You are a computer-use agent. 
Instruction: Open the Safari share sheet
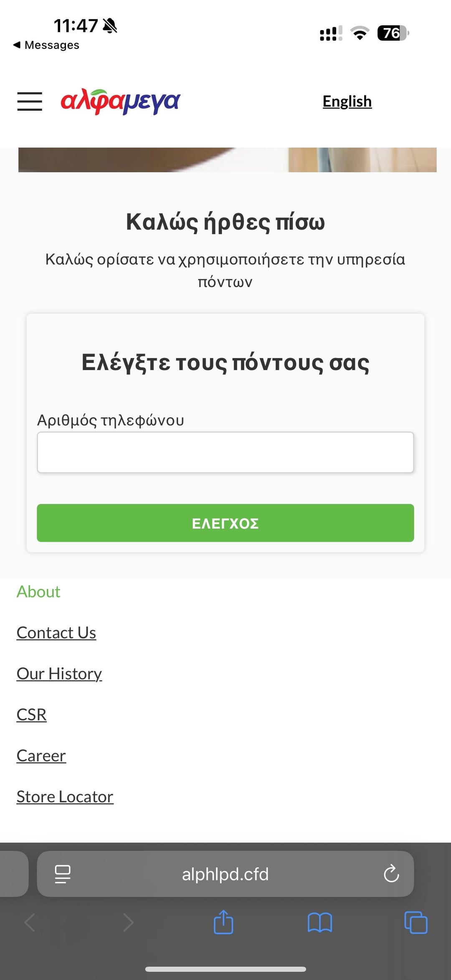pyautogui.click(x=223, y=922)
